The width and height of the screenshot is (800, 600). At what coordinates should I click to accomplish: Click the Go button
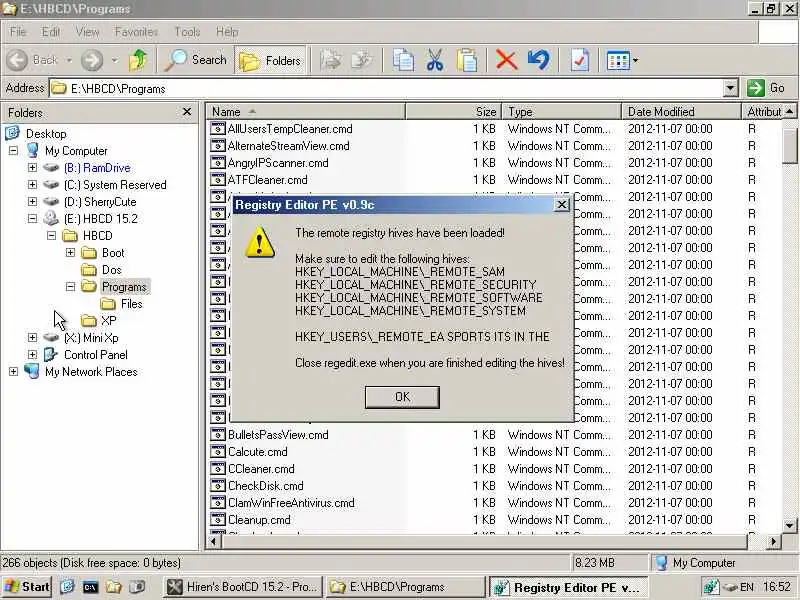[768, 88]
